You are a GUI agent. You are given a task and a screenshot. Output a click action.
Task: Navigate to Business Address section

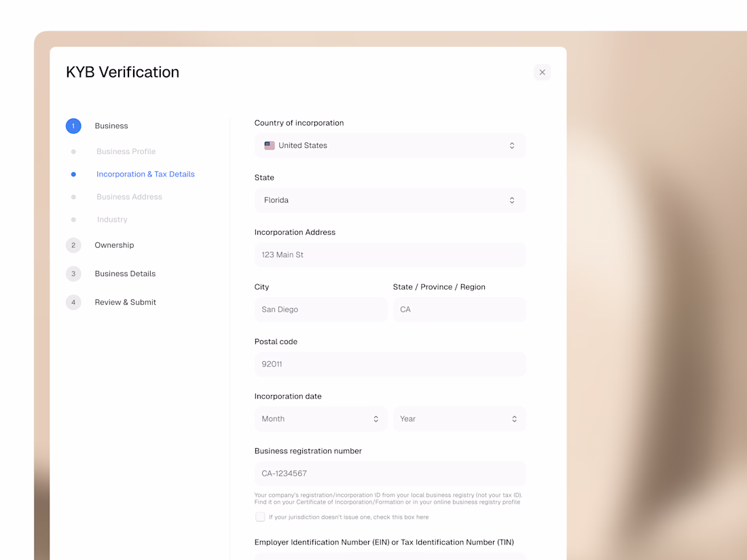pyautogui.click(x=129, y=197)
